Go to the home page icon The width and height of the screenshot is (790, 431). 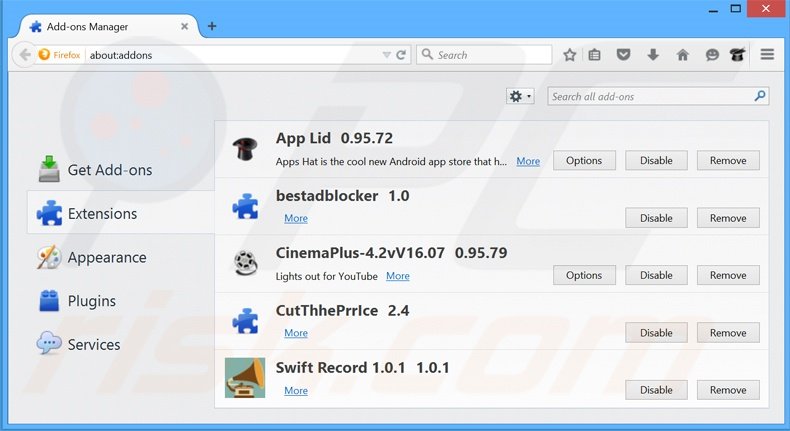point(682,55)
